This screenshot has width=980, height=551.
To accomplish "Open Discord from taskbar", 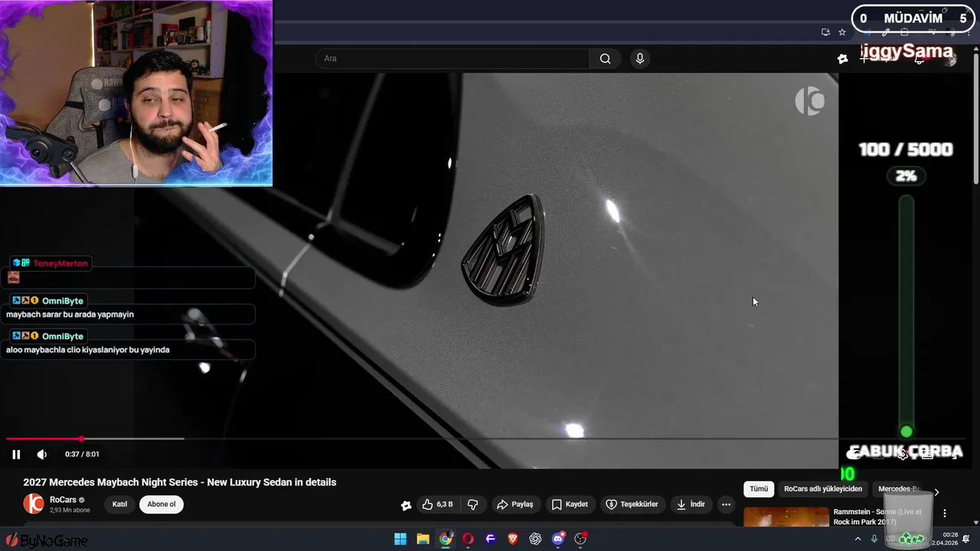I will [558, 539].
